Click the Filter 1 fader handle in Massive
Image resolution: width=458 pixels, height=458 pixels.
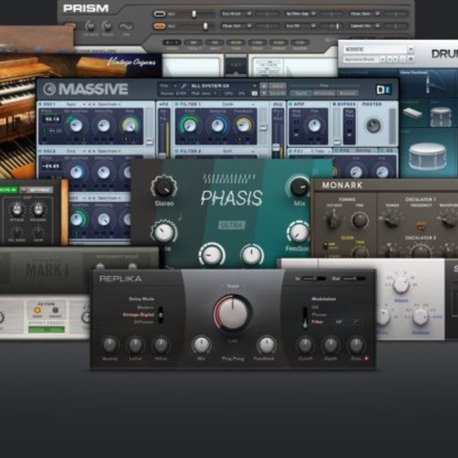point(263,128)
